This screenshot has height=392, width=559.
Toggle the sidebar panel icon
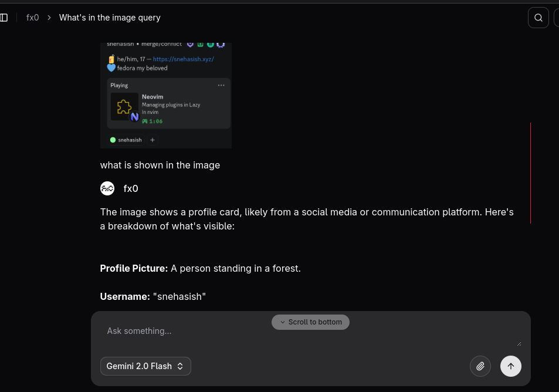(4, 18)
